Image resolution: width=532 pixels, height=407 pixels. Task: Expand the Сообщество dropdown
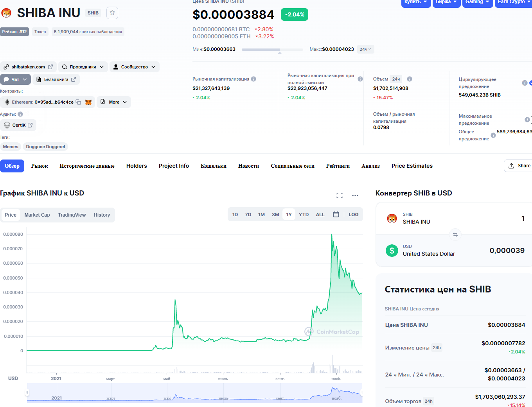click(135, 67)
